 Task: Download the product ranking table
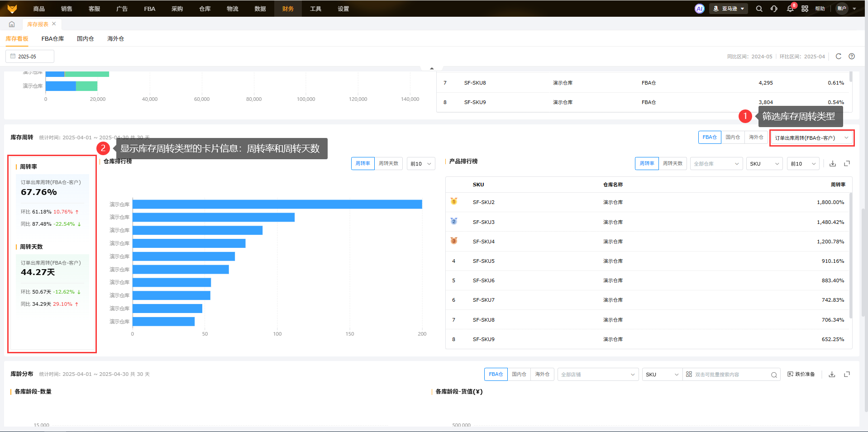click(832, 164)
